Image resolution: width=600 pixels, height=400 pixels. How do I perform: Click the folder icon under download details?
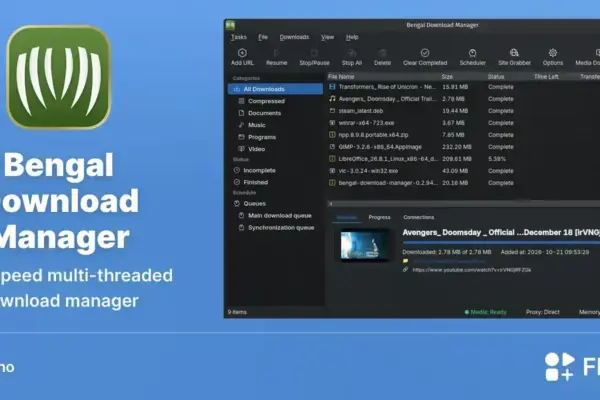pyautogui.click(x=405, y=261)
